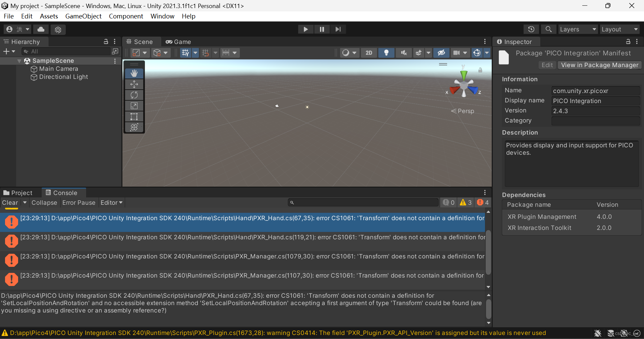
Task: Select the Rotate tool
Action: 134,95
